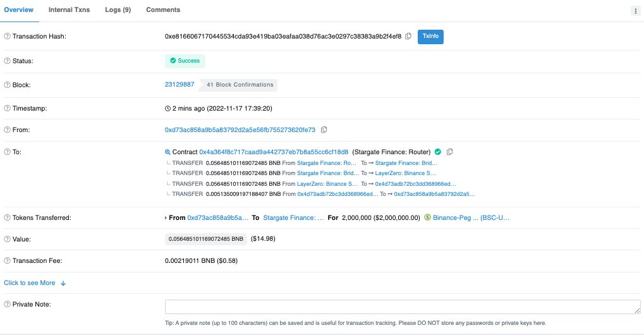Click the help icon beside Tokens Transferred
The height and width of the screenshot is (335, 644).
pos(7,217)
